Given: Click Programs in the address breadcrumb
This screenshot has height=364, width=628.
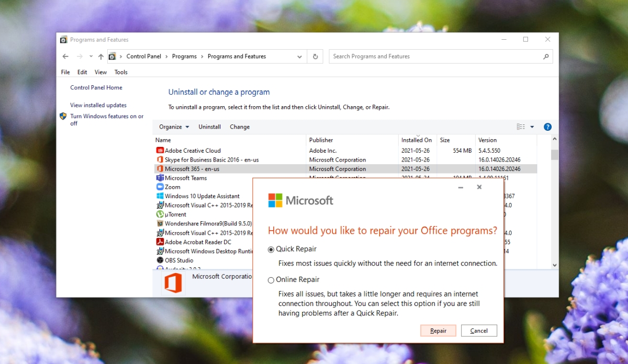Looking at the screenshot, I should [x=184, y=56].
